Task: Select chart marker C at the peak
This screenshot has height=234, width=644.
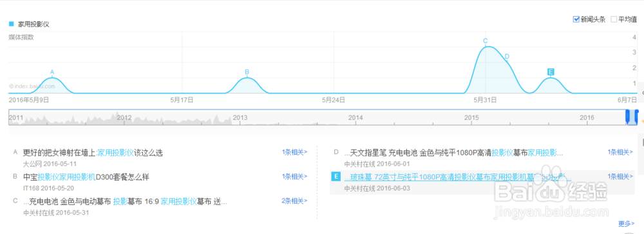Action: click(x=485, y=41)
